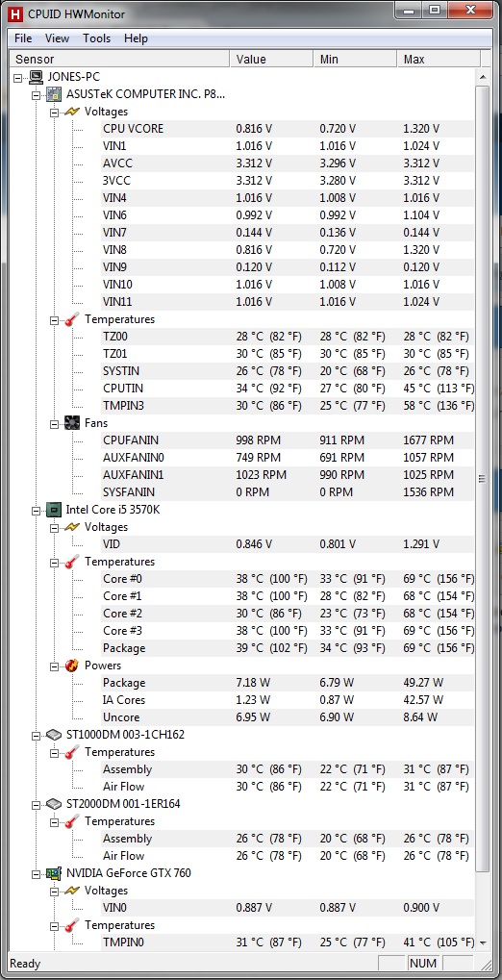The image size is (502, 980).
Task: Collapse the NVIDIA GeForce GTX 760 node
Action: (36, 873)
